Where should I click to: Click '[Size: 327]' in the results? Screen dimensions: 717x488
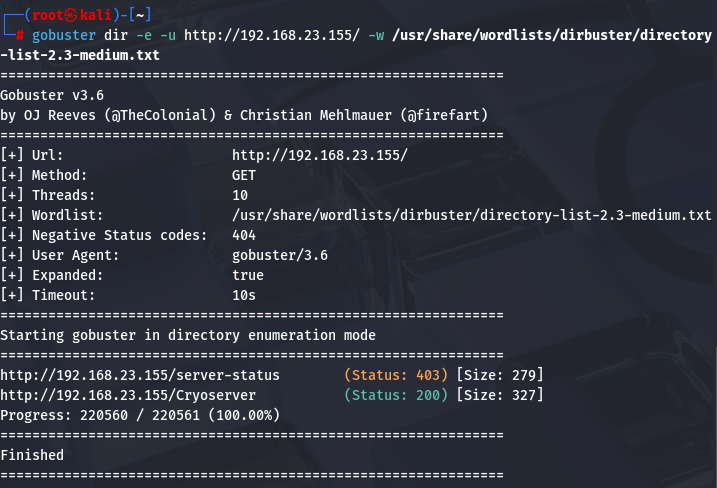pyautogui.click(x=500, y=395)
